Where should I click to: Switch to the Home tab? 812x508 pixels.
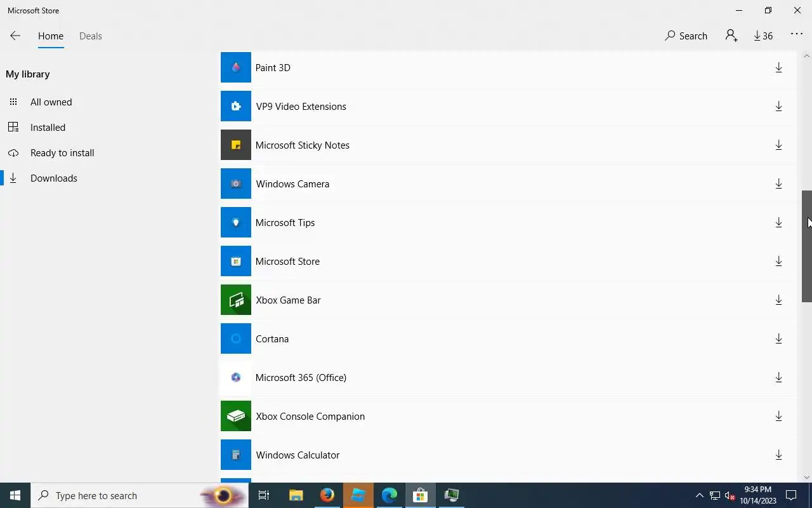tap(51, 36)
